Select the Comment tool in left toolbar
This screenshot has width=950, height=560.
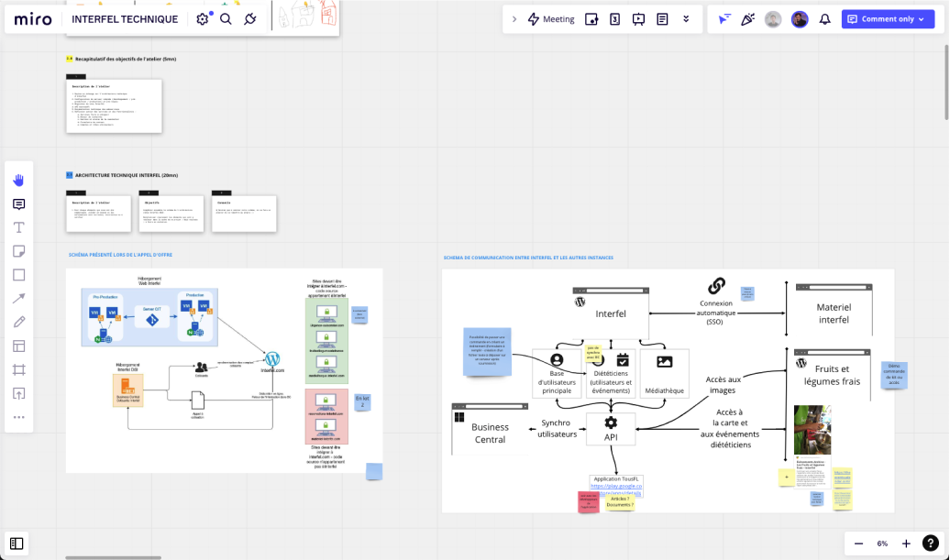coord(18,203)
